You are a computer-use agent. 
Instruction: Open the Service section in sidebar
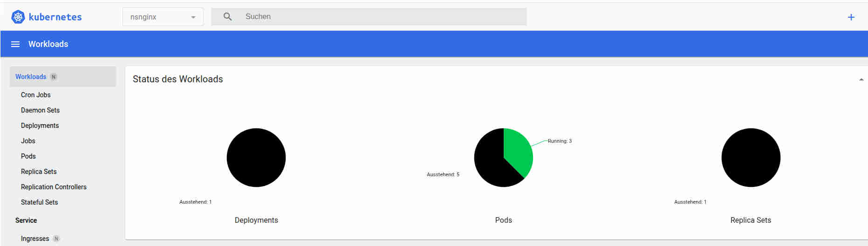click(x=26, y=220)
